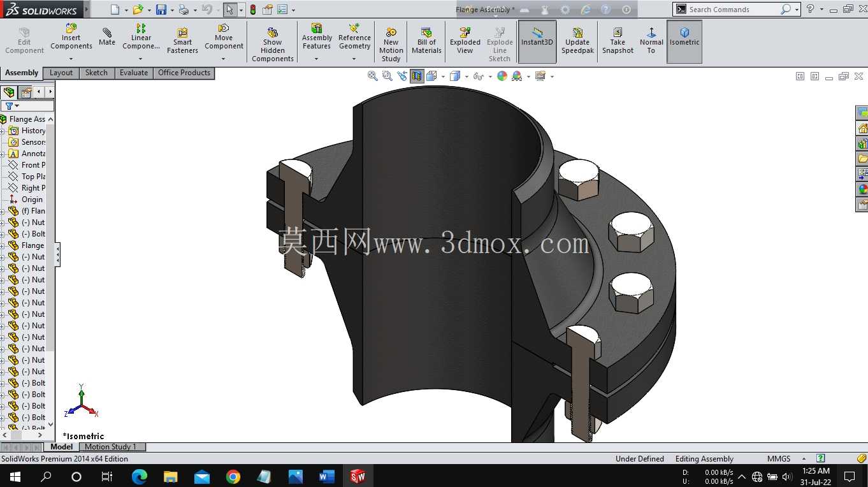Click the Normal To view button
Viewport: 868px width, 487px height.
[x=651, y=41]
